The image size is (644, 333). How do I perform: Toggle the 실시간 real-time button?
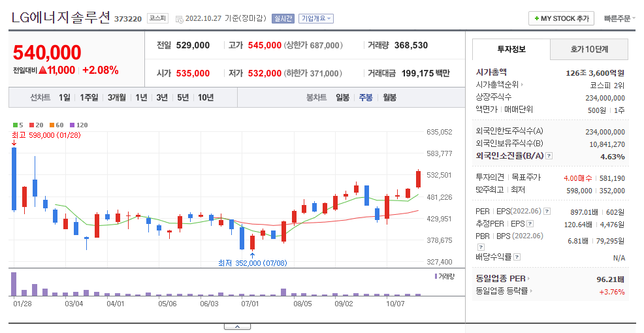[x=283, y=18]
